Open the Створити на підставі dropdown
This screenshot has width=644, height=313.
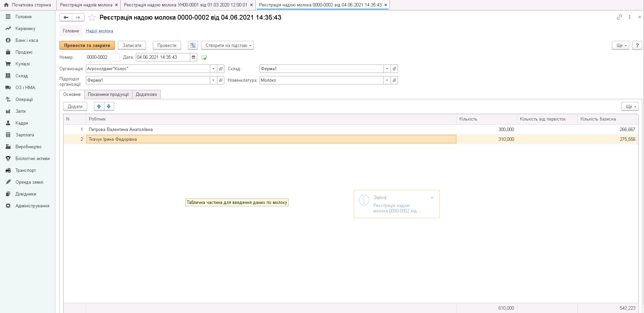pos(227,46)
